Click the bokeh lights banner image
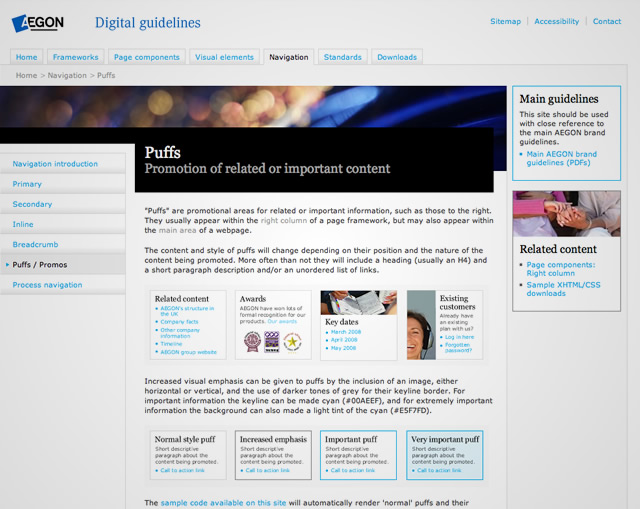The height and width of the screenshot is (509, 640). pos(253,107)
